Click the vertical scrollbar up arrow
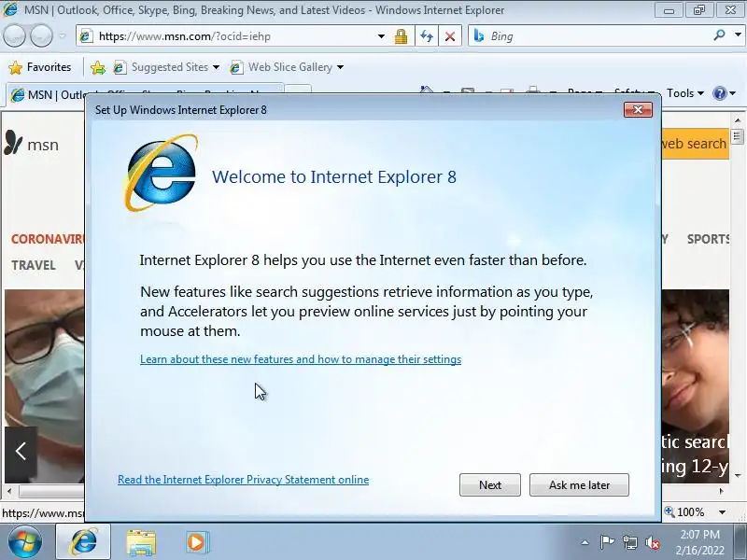The image size is (747, 560). [x=738, y=120]
